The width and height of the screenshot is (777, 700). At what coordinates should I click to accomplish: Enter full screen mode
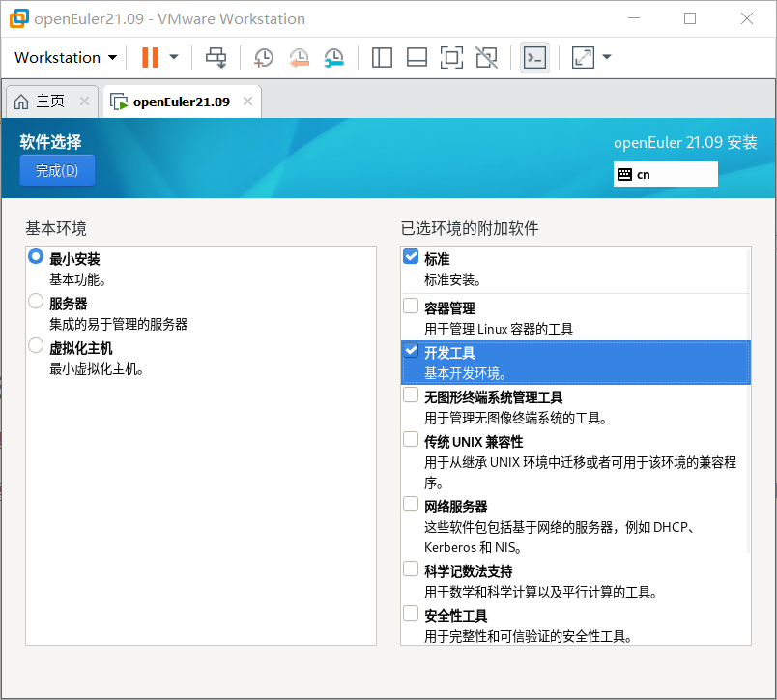[x=451, y=57]
